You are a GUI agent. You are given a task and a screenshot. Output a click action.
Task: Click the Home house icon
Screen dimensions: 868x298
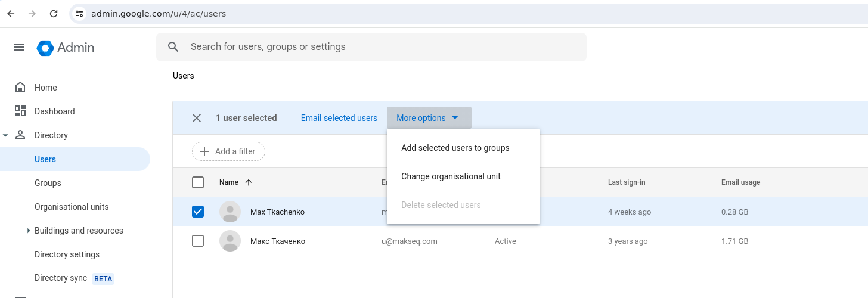point(20,88)
